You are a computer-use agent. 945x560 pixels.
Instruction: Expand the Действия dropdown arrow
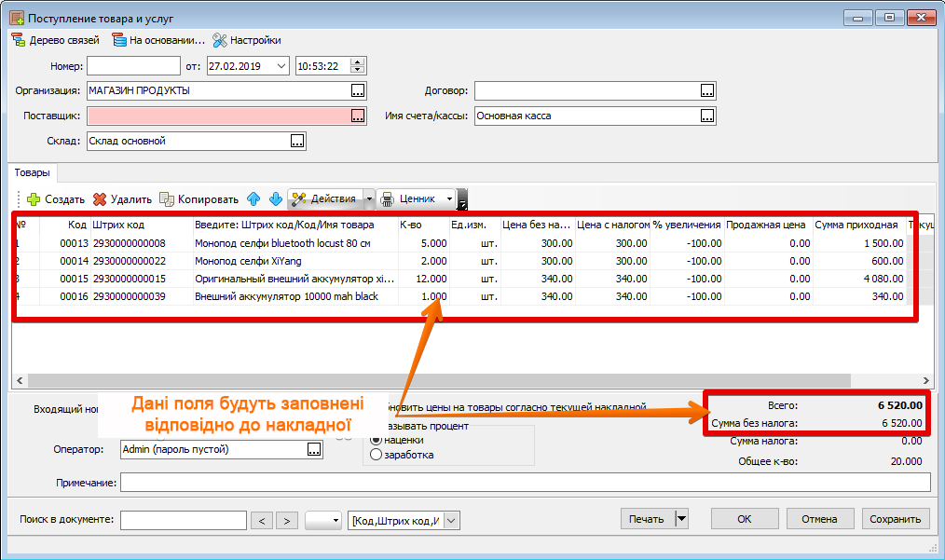369,198
